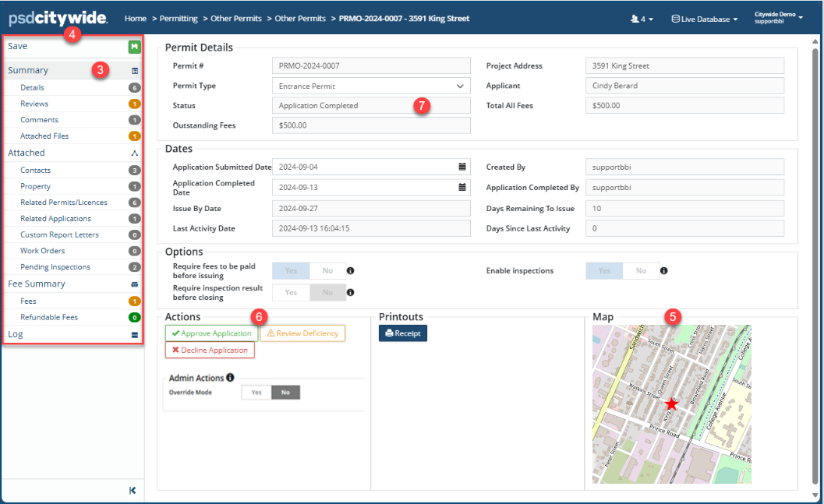Collapse the sidebar with the arrow icon
824x504 pixels.
point(133,490)
